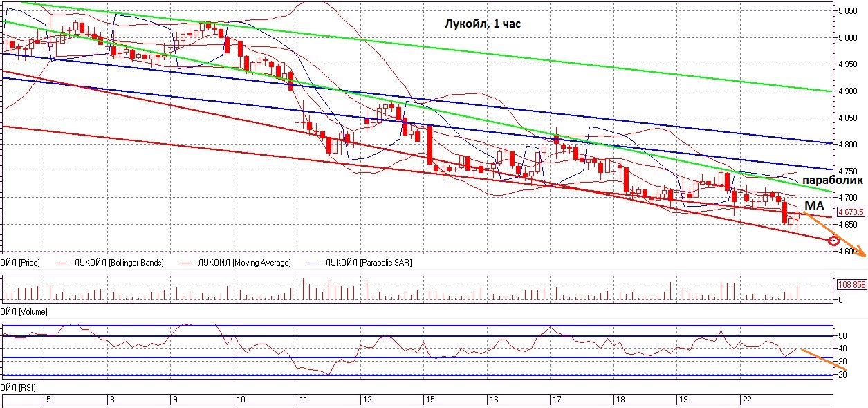Click the 4 900 price axis label
The height and width of the screenshot is (408, 868).
(x=849, y=91)
